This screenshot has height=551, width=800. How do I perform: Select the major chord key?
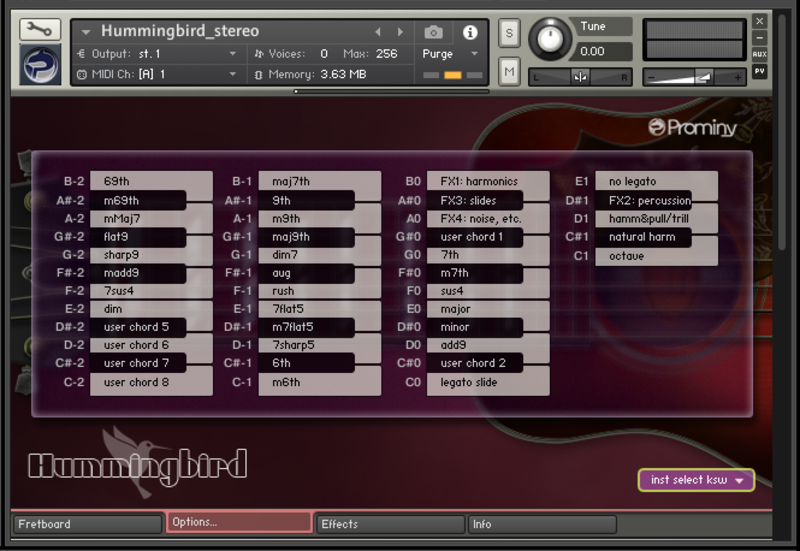[488, 309]
